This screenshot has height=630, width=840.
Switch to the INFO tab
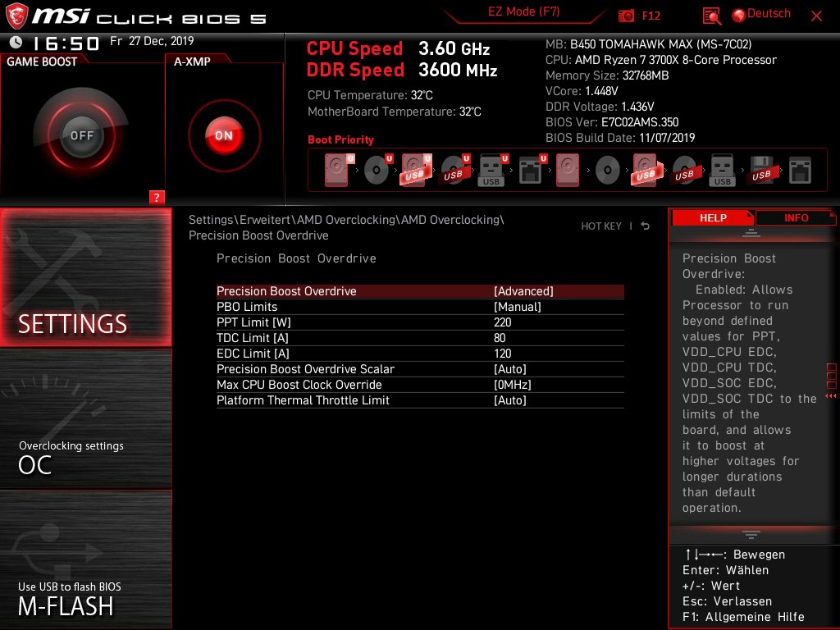796,218
